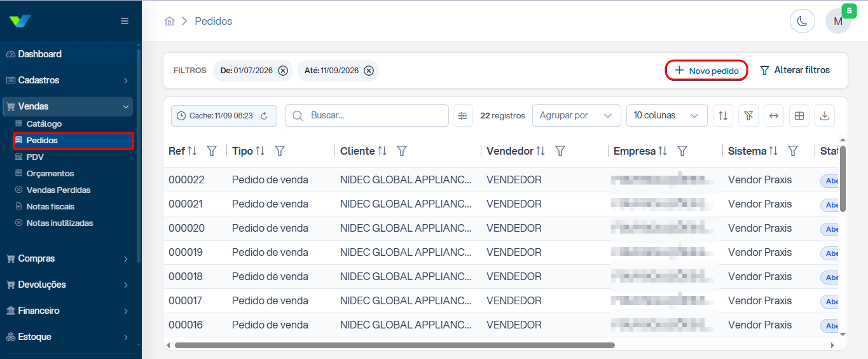This screenshot has height=359, width=868.
Task: Click table scroll right arrow
Action: point(832,345)
